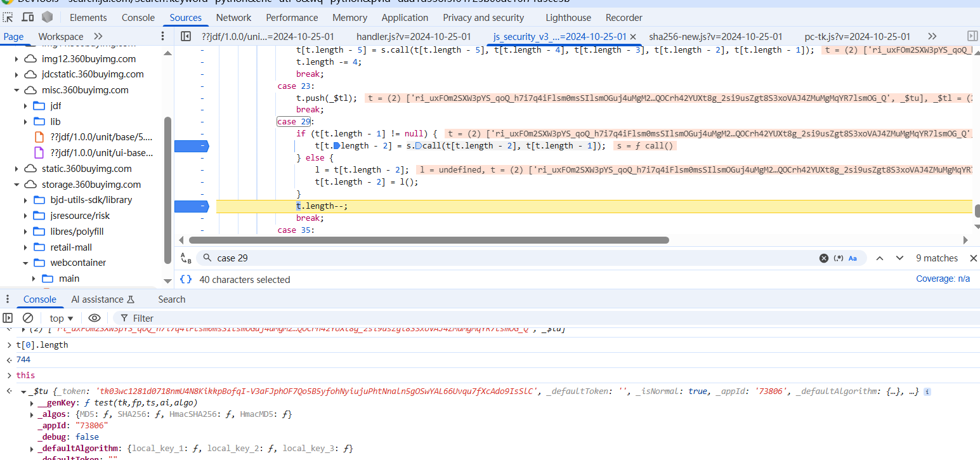Clear the console with the circle-slash icon
980x460 pixels.
coord(28,318)
